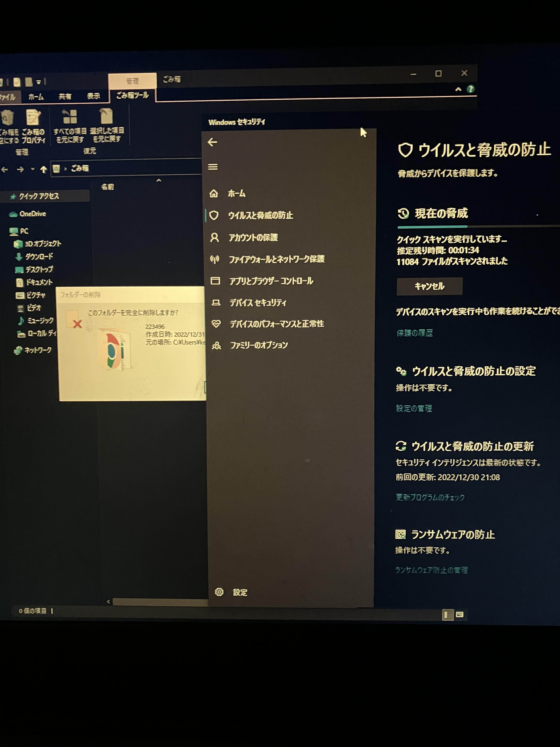
Task: Open ファミリーのオプション family icon
Action: pos(216,346)
